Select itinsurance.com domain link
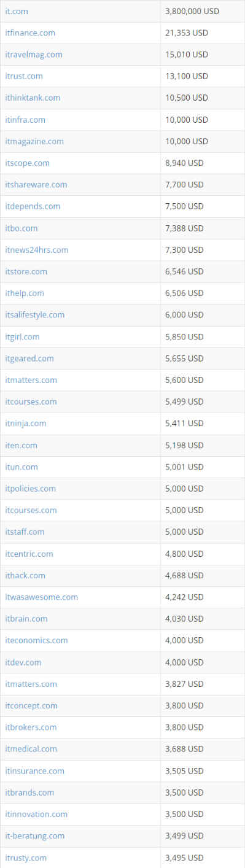The image size is (245, 868). pyautogui.click(x=35, y=771)
